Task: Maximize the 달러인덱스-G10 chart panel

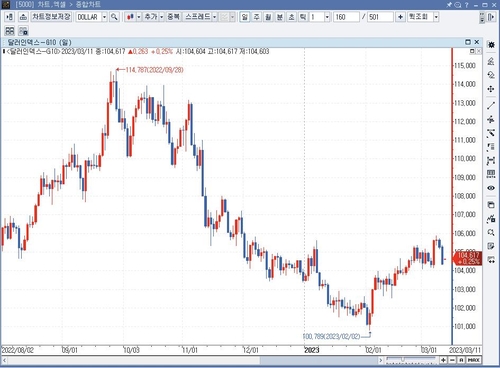Action: click(x=468, y=42)
